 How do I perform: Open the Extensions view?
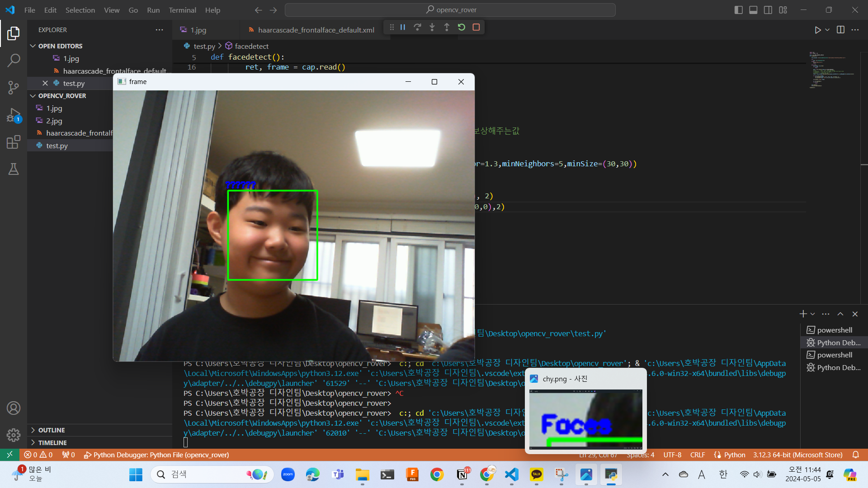pyautogui.click(x=14, y=142)
